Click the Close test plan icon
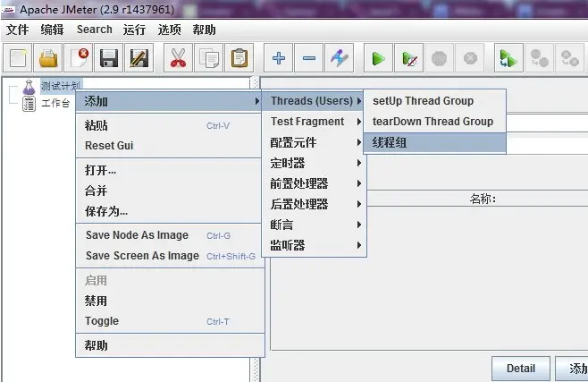 coord(79,58)
